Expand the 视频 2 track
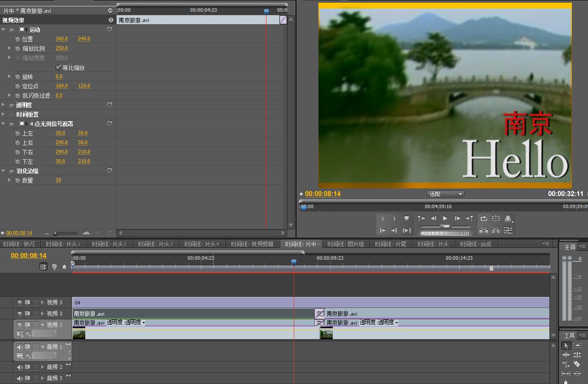 [x=43, y=314]
